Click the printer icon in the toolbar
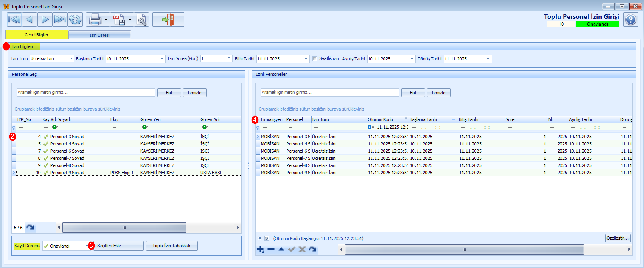 [95, 20]
